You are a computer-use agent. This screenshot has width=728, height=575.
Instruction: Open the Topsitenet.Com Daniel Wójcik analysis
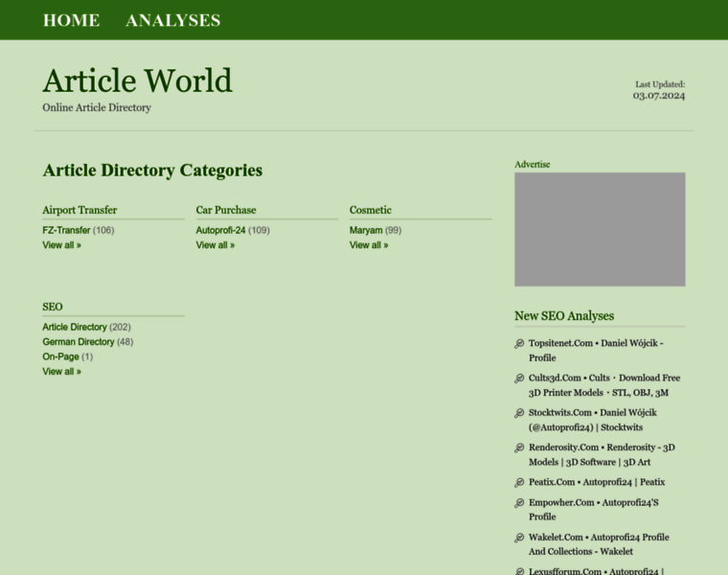(x=596, y=351)
